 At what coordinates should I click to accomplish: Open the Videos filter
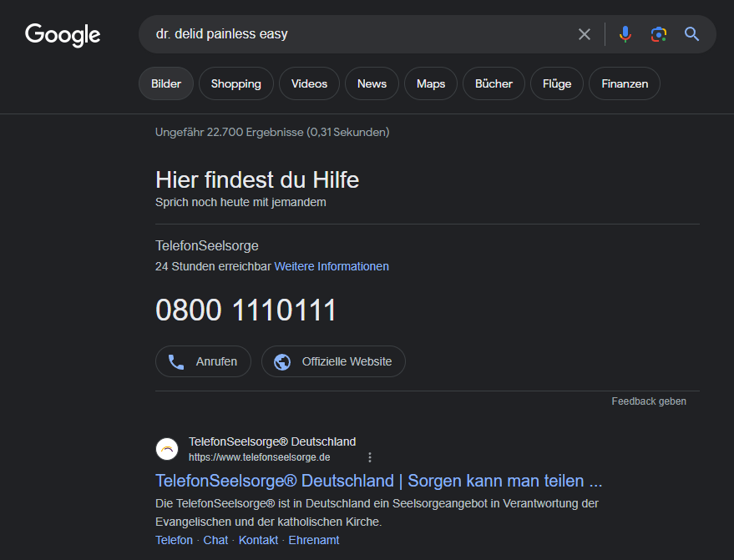click(309, 83)
